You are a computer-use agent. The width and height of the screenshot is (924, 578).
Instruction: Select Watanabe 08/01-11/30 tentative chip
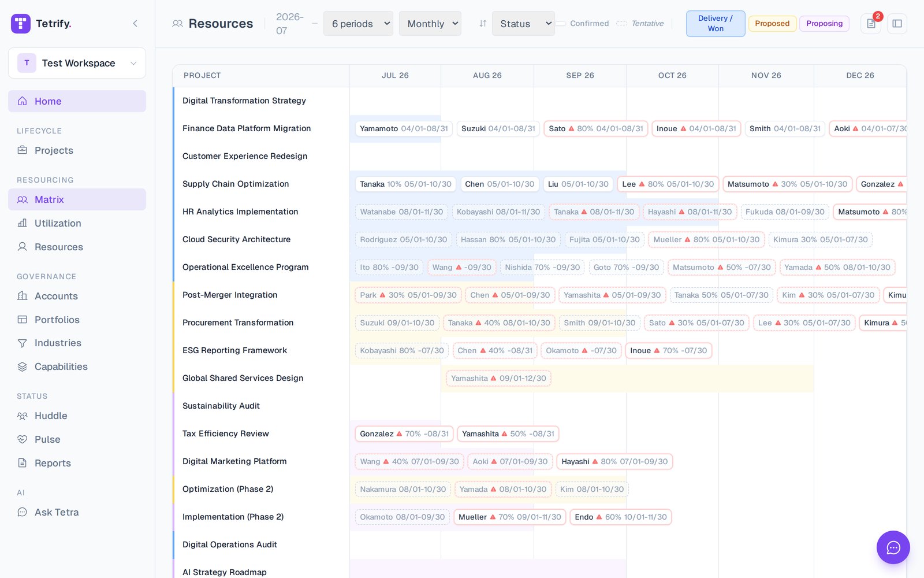(x=401, y=212)
